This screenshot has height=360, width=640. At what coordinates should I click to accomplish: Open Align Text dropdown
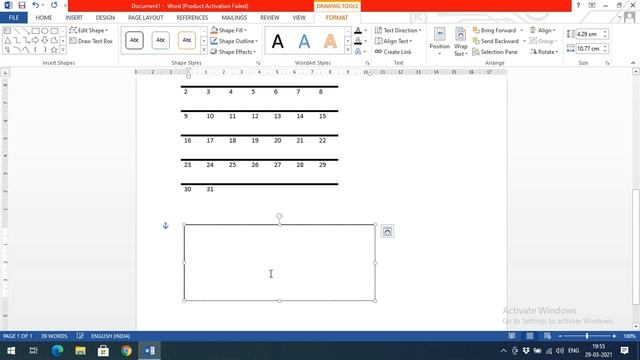click(393, 41)
